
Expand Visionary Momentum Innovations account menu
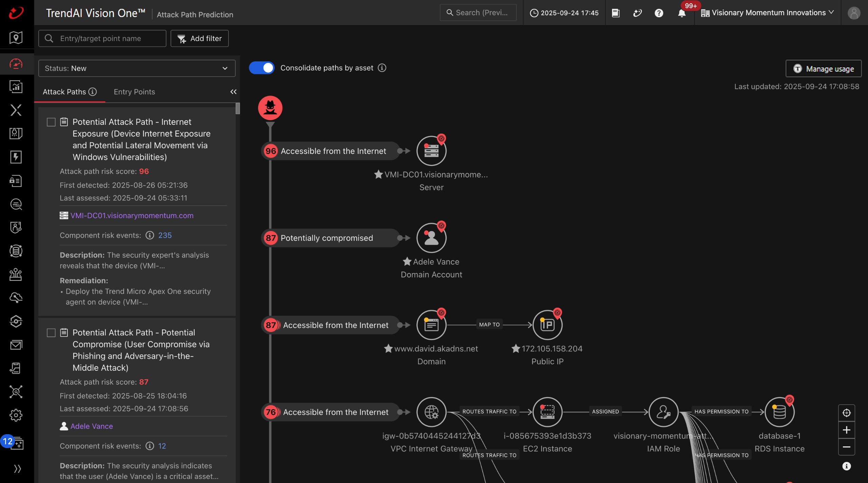(768, 13)
